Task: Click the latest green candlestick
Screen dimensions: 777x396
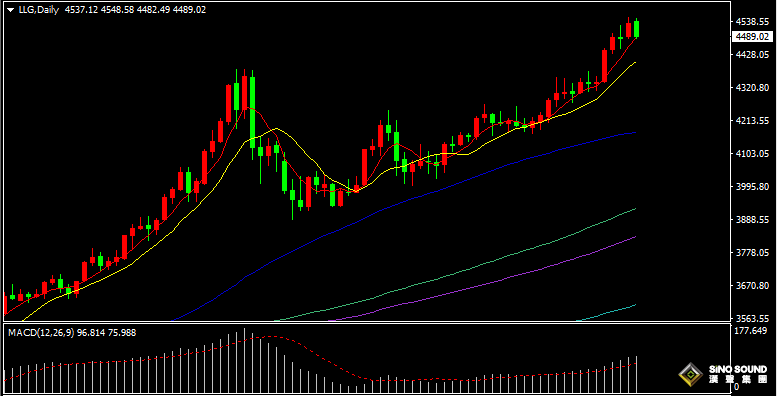Action: 636,28
